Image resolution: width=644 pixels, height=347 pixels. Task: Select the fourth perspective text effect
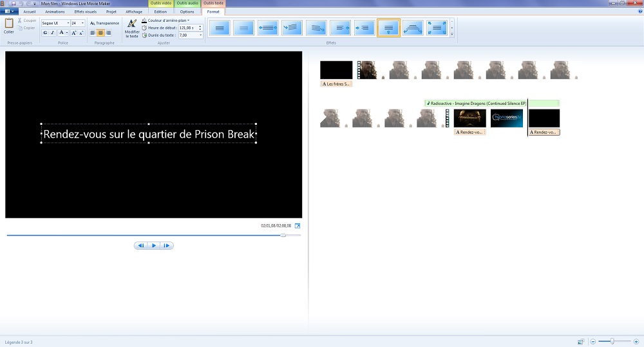pos(292,28)
